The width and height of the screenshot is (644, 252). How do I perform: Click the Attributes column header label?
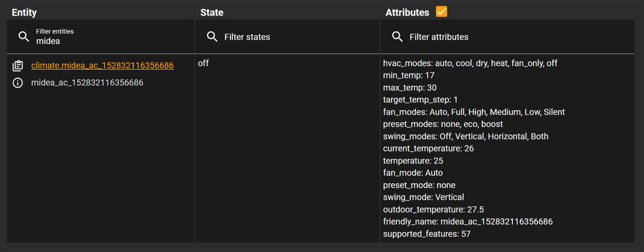[407, 13]
